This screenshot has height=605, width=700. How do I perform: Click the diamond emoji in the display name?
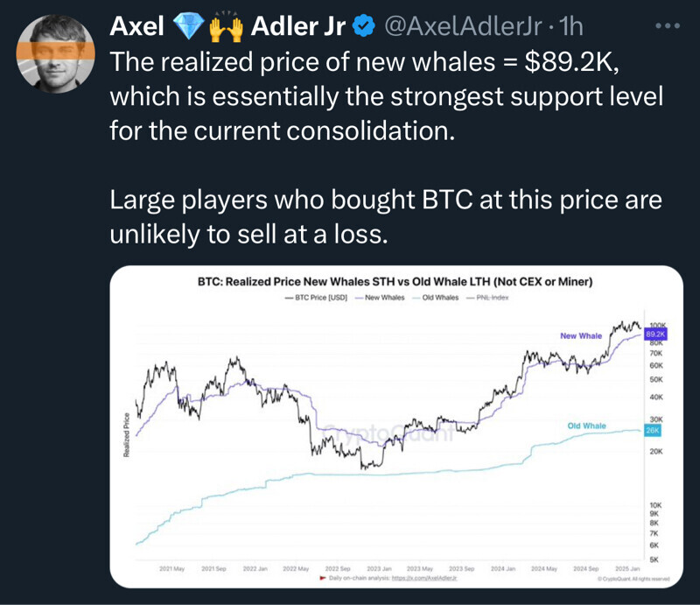[x=187, y=27]
